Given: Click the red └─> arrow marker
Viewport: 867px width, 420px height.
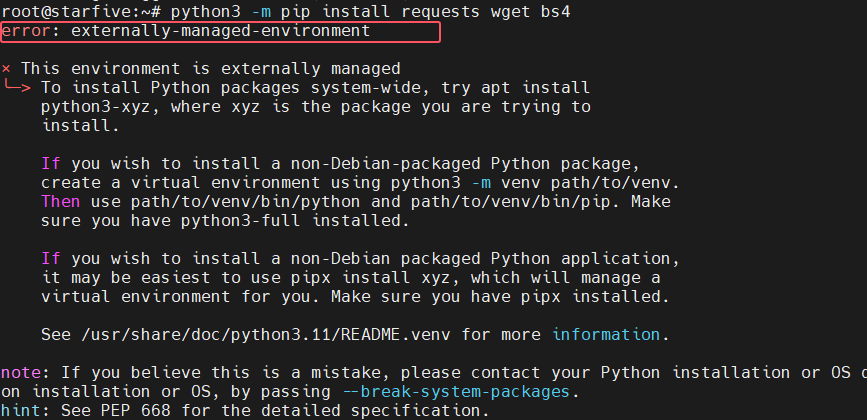Looking at the screenshot, I should coord(18,88).
